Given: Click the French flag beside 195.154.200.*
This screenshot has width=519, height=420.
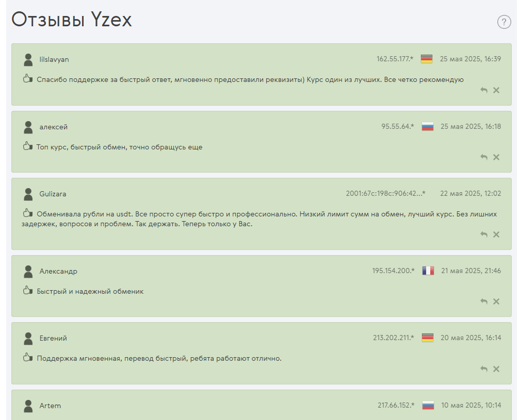Looking at the screenshot, I should click(428, 271).
